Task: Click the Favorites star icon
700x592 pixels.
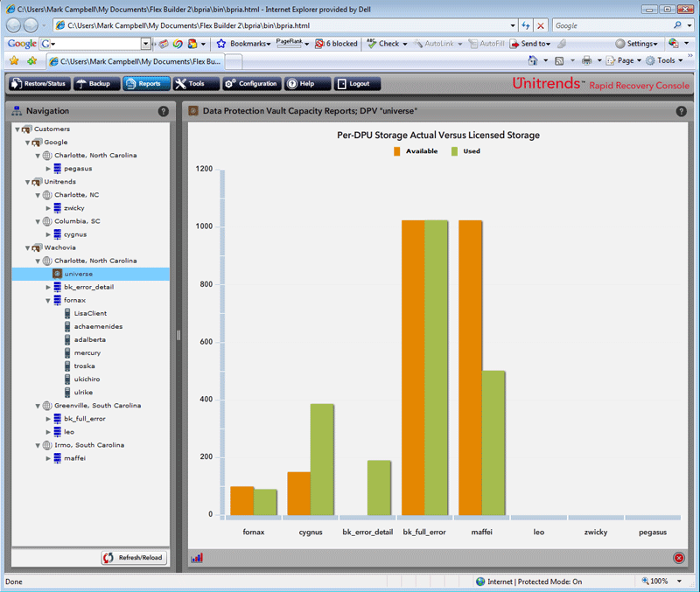Action: 14,60
